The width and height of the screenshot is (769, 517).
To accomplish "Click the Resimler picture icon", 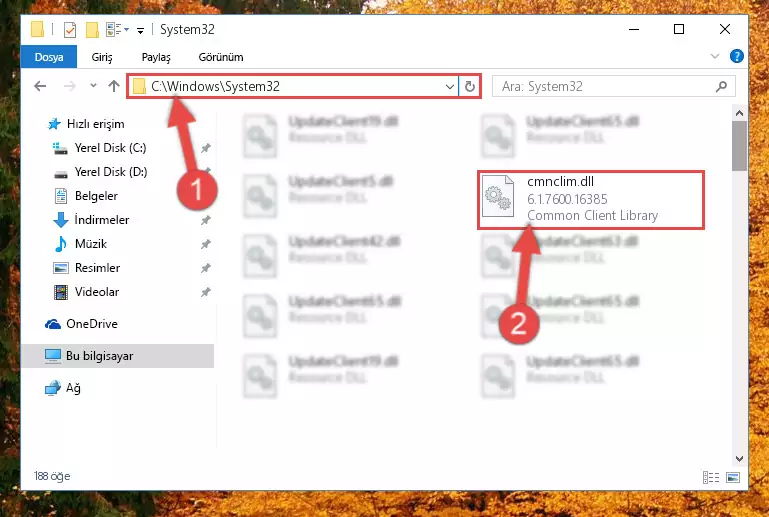I will pos(61,268).
